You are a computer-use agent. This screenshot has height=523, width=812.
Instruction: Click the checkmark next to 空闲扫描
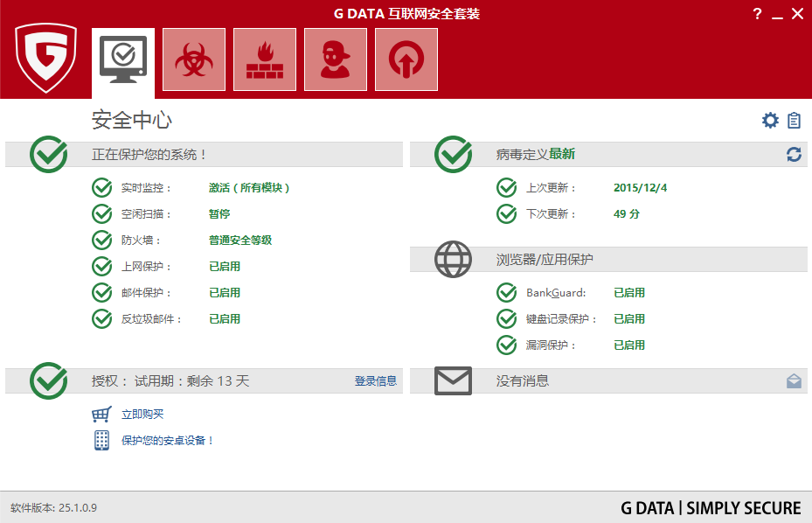pos(102,213)
